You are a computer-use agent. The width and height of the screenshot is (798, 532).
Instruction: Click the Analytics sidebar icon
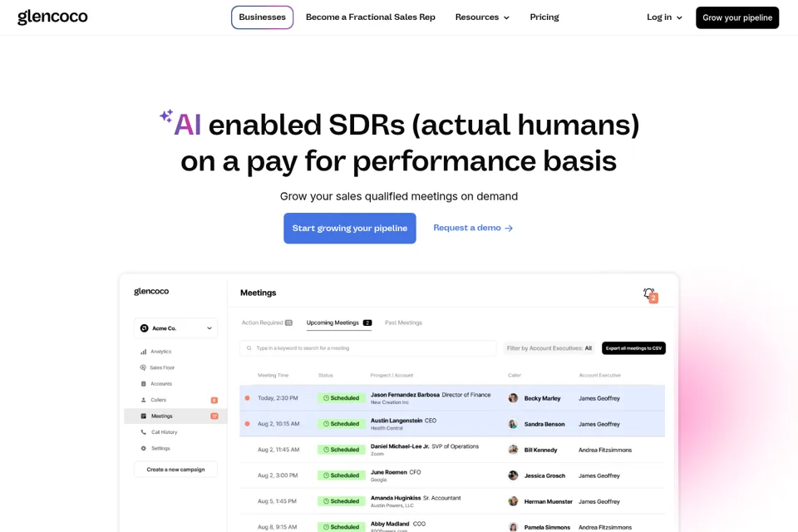pyautogui.click(x=144, y=352)
